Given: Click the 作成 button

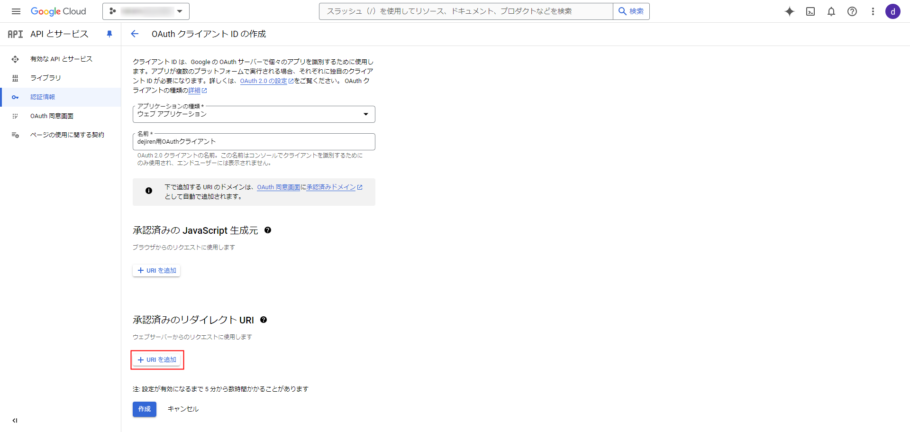Looking at the screenshot, I should click(x=144, y=408).
